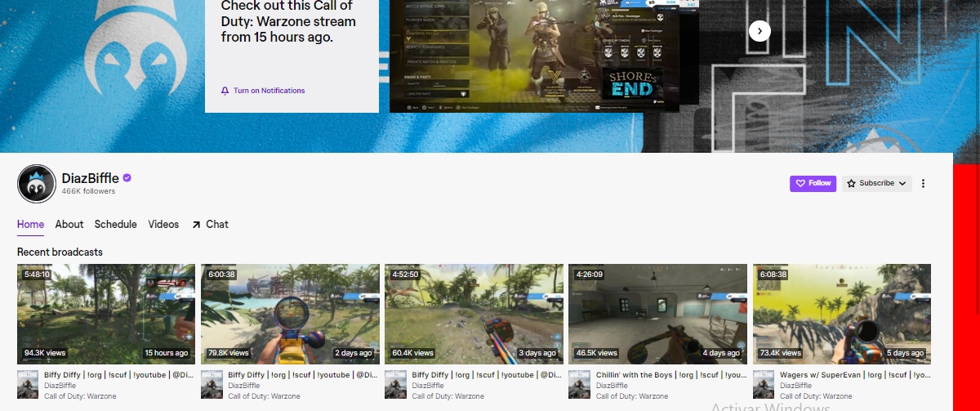Play the featured Warzone stream preview

click(x=535, y=56)
